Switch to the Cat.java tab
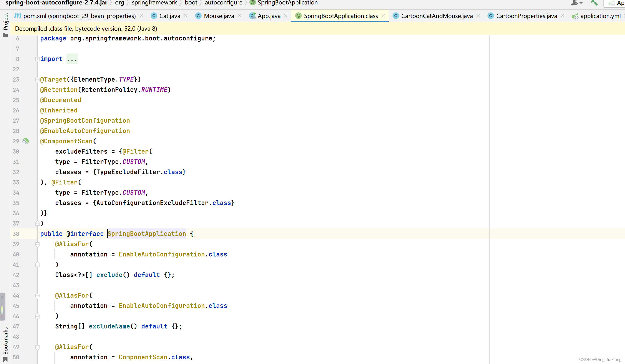Viewport: 625px width, 364px height. tap(170, 16)
